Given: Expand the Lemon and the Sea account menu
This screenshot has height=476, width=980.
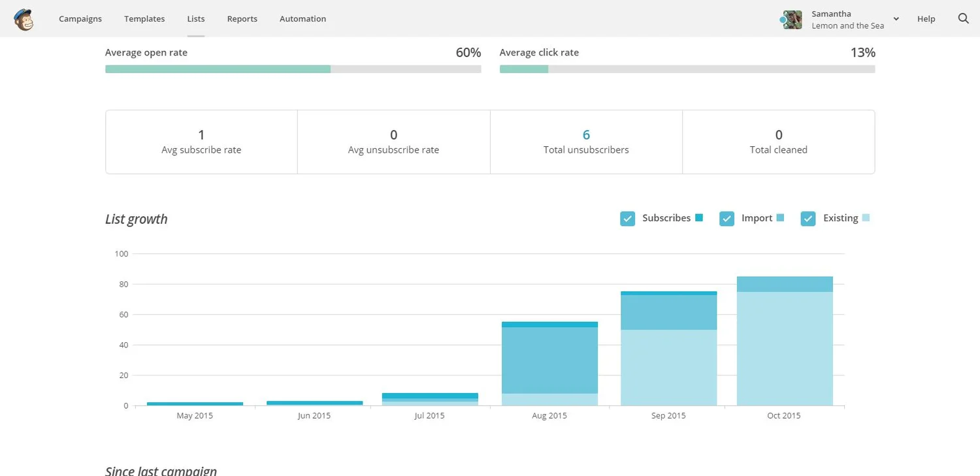Looking at the screenshot, I should tap(847, 25).
